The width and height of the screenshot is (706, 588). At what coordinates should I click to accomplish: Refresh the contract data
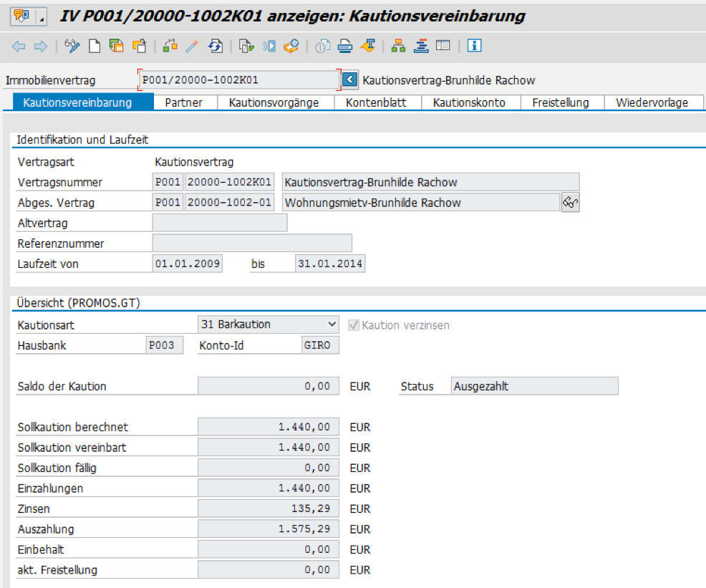pyautogui.click(x=216, y=46)
